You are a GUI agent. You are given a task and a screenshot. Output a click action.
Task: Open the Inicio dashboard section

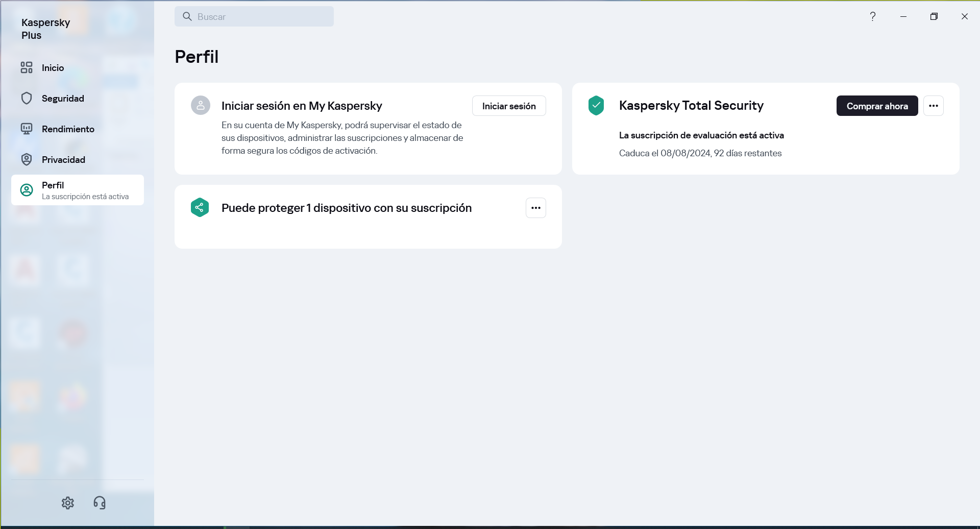coord(77,67)
